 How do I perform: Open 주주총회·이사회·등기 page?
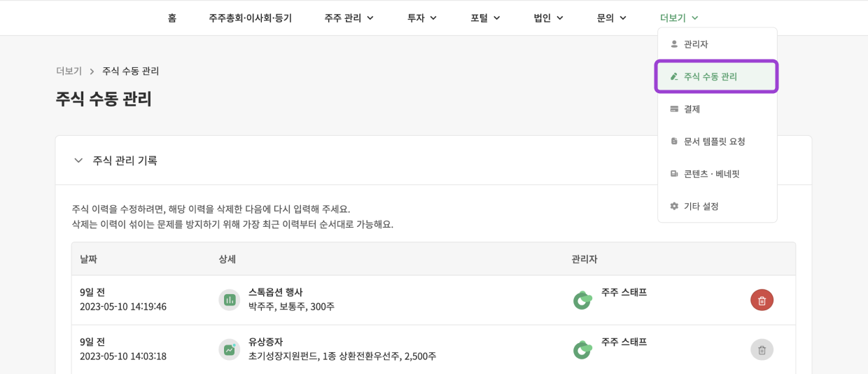click(x=250, y=18)
